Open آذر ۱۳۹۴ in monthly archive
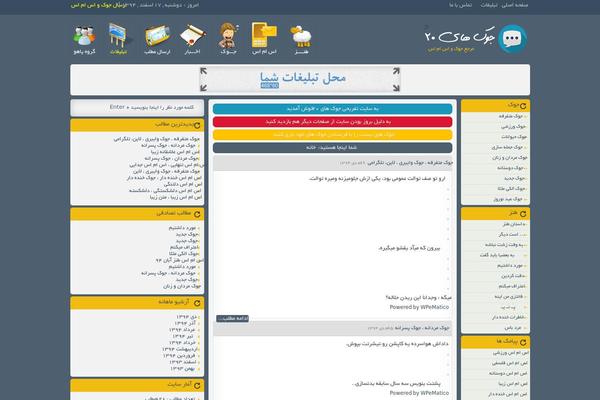Viewport: 600px width, 400px height. click(185, 323)
